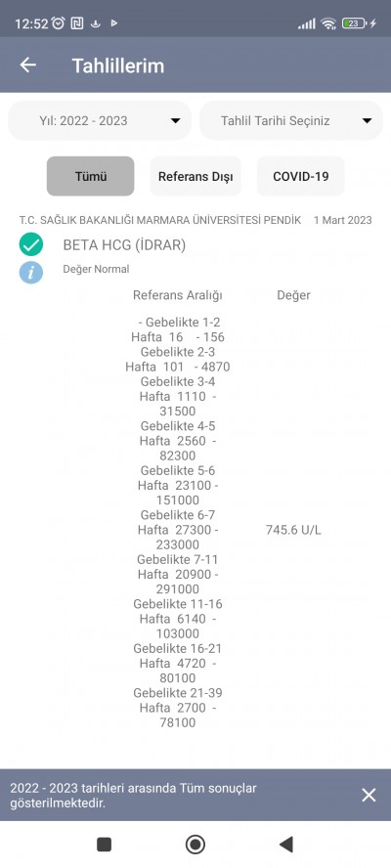Screen dimensions: 391x868
Task: Select the Tümü filter tab
Action: [90, 176]
